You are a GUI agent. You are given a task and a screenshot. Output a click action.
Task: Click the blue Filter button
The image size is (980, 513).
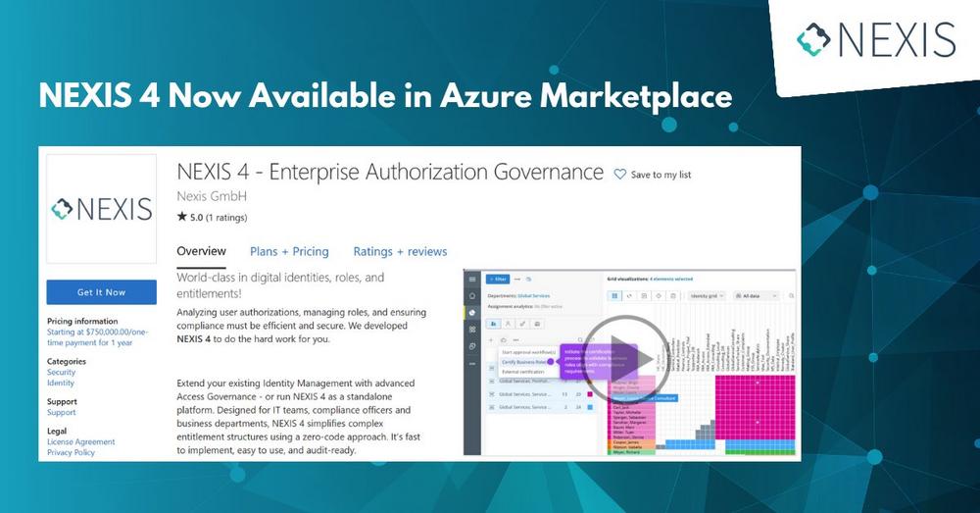(x=495, y=279)
